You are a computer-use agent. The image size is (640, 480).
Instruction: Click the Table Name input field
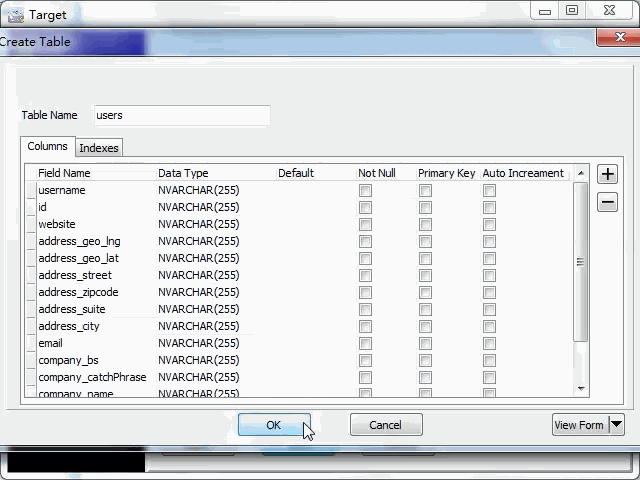pos(181,116)
